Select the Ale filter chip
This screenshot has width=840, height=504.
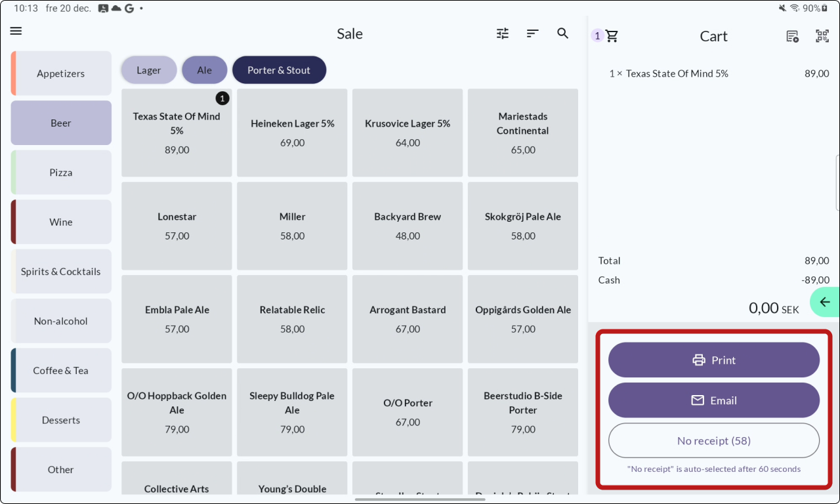click(205, 70)
